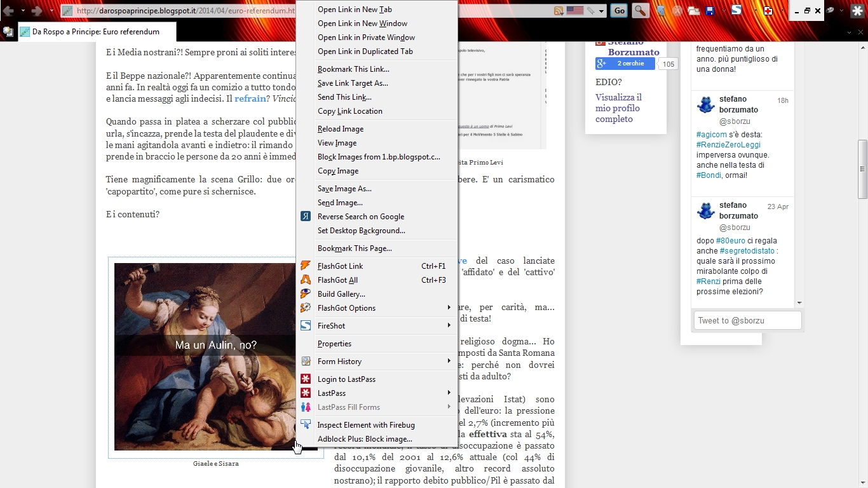This screenshot has height=488, width=868.
Task: Click the blue floppy disk save icon
Action: coord(710,11)
